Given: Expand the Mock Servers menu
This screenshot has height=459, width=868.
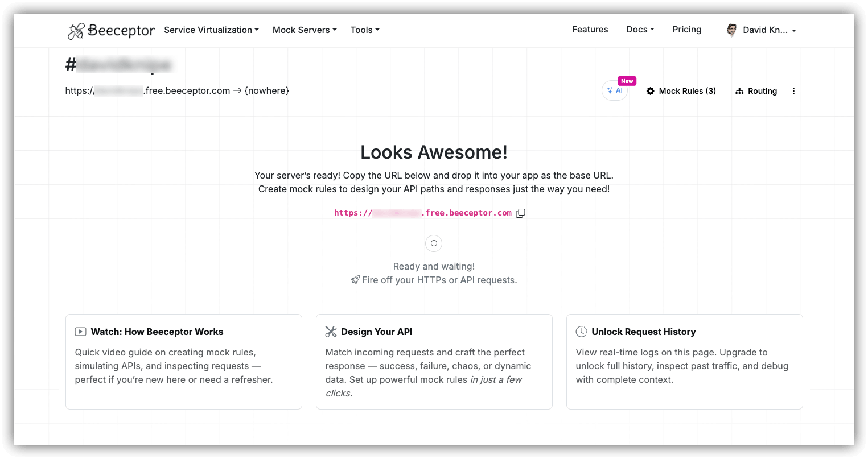Looking at the screenshot, I should [x=305, y=30].
